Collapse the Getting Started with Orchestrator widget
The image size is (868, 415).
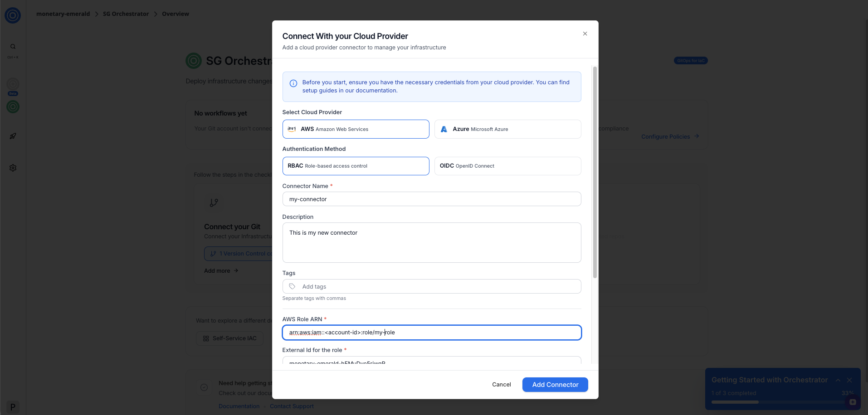click(x=838, y=380)
